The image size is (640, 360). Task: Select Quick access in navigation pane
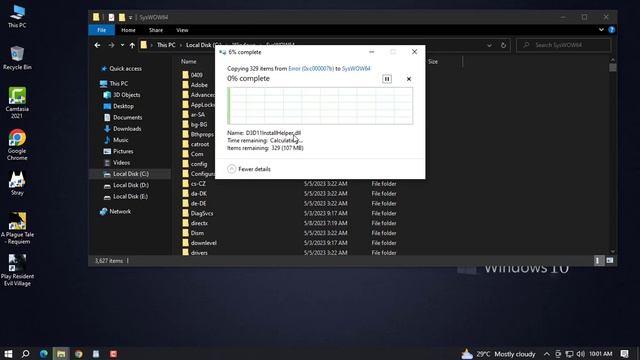tap(121, 69)
